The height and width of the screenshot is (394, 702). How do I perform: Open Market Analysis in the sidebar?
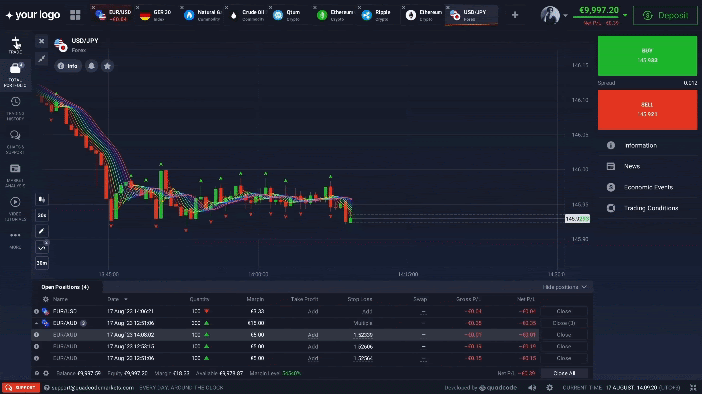(15, 175)
